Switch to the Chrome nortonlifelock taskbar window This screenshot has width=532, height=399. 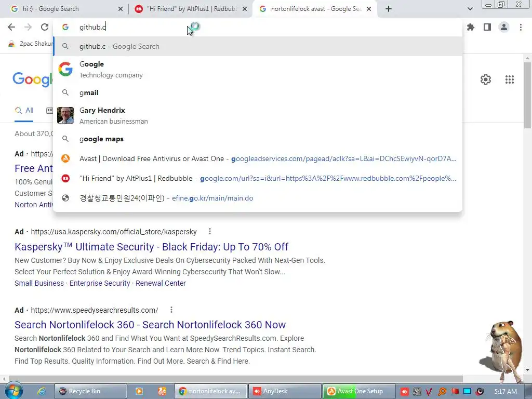click(x=211, y=391)
